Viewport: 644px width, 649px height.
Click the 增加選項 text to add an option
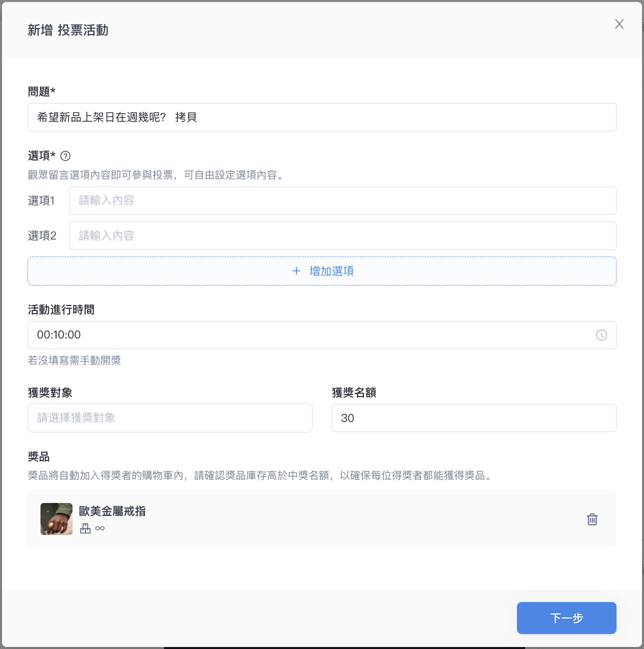tap(331, 271)
